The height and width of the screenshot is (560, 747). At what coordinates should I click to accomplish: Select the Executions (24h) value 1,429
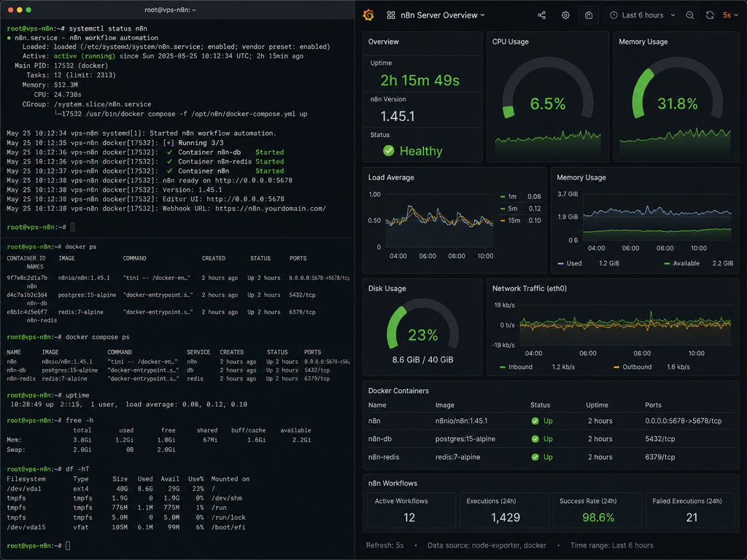point(506,518)
